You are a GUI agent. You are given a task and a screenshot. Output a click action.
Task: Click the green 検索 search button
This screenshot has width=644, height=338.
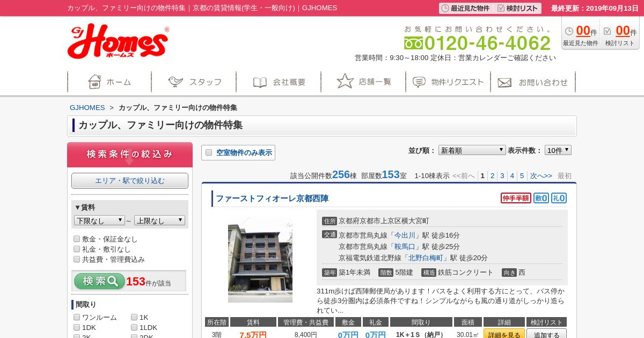point(99,281)
